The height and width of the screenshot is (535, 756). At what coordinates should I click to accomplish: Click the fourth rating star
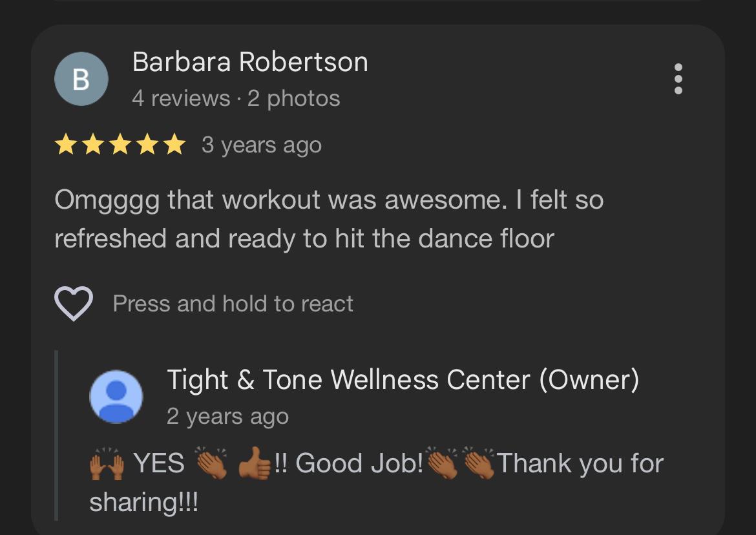[x=147, y=145]
